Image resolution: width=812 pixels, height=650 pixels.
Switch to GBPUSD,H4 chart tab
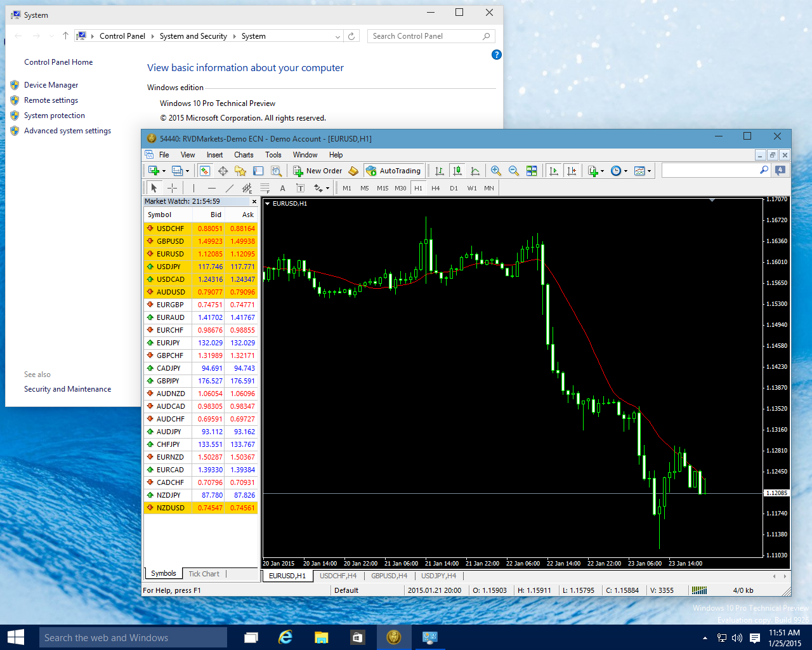coord(390,576)
